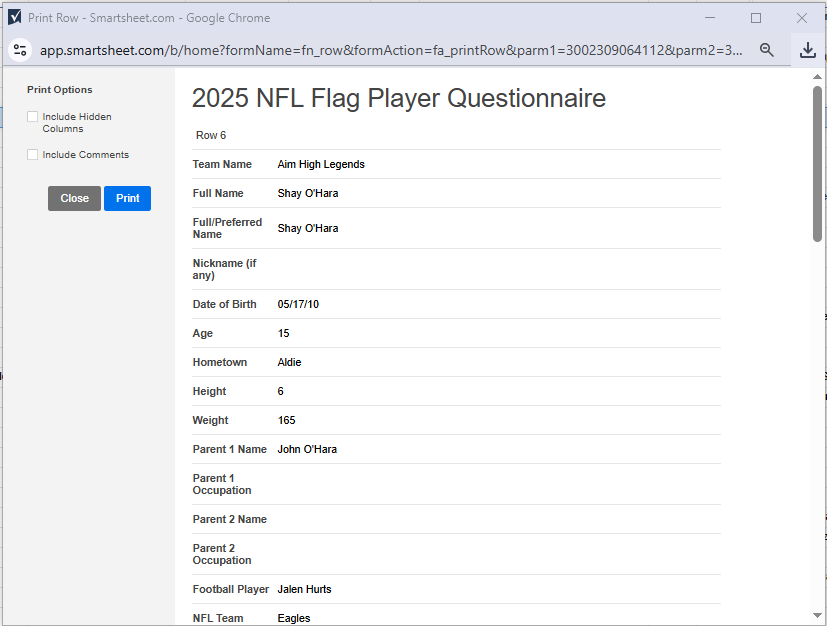Click the 'Parent 2 Name' field label
This screenshot has width=827, height=626.
click(229, 519)
